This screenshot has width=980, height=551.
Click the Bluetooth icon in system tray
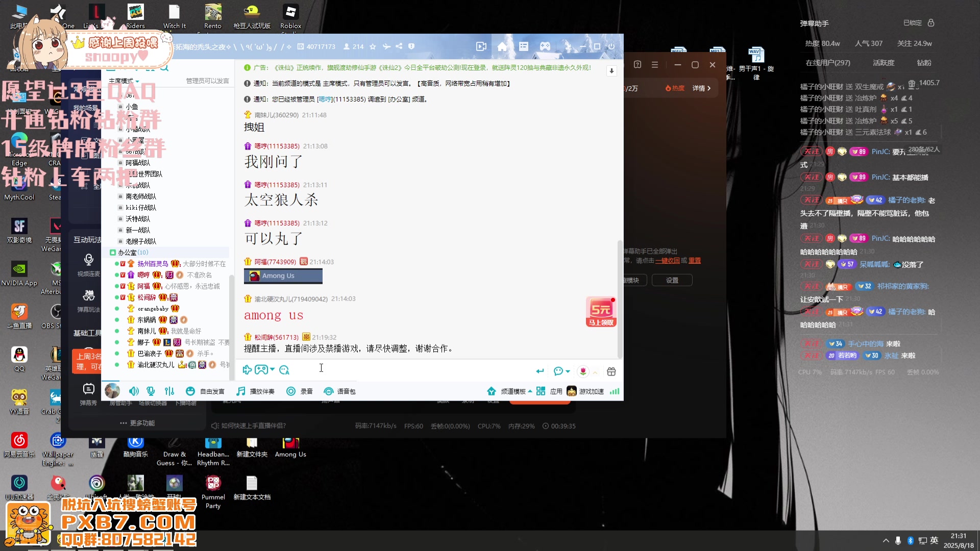tap(910, 541)
